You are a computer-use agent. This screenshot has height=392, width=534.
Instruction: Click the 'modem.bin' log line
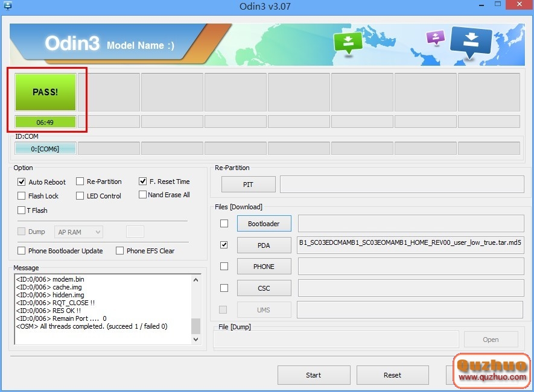click(x=50, y=279)
